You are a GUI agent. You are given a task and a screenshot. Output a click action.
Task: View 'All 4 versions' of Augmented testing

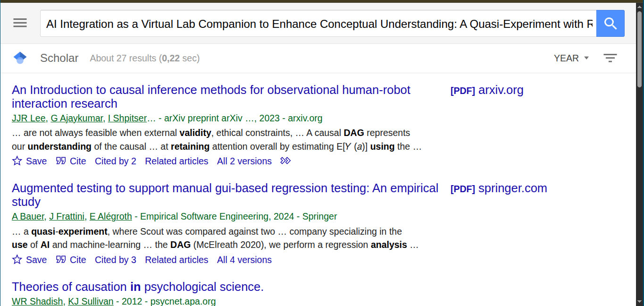click(x=244, y=260)
